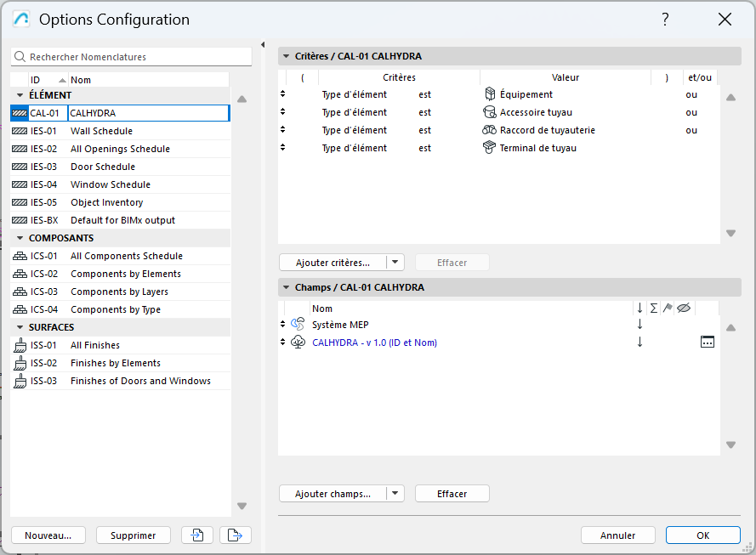The image size is (756, 555).
Task: Click the Supprimer button
Action: pyautogui.click(x=134, y=535)
